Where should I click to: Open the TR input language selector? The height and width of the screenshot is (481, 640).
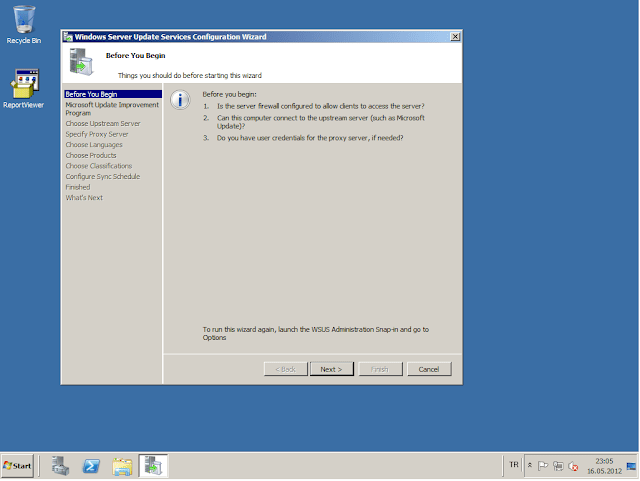click(513, 465)
